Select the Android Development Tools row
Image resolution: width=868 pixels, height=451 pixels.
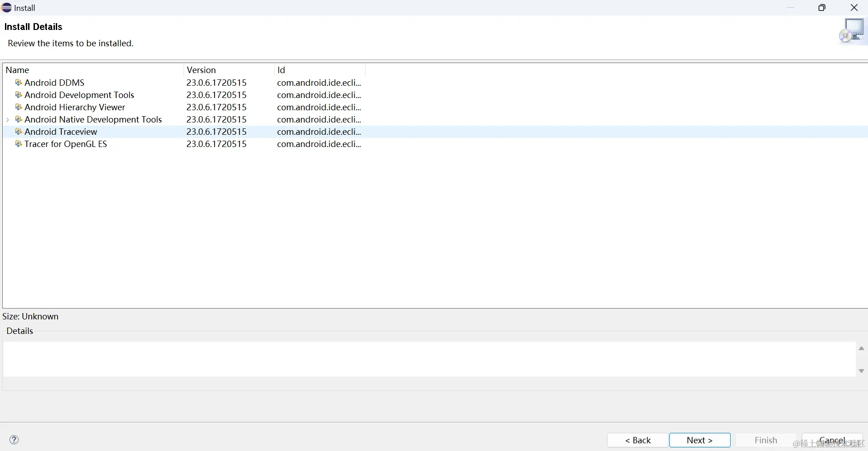click(435, 95)
